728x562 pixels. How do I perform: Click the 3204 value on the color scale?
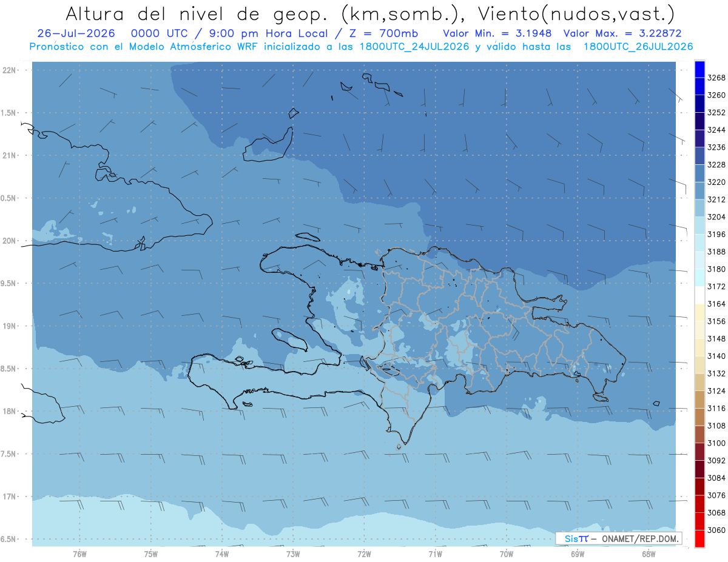(716, 217)
